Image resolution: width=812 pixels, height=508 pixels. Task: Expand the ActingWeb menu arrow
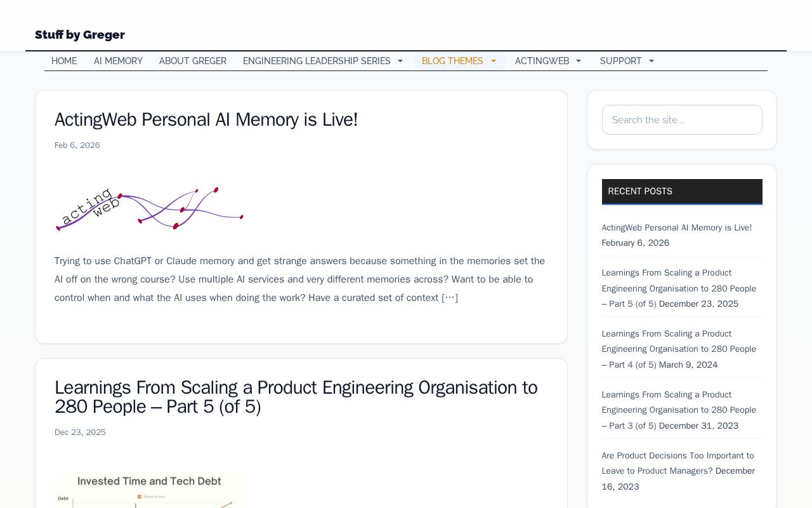578,62
